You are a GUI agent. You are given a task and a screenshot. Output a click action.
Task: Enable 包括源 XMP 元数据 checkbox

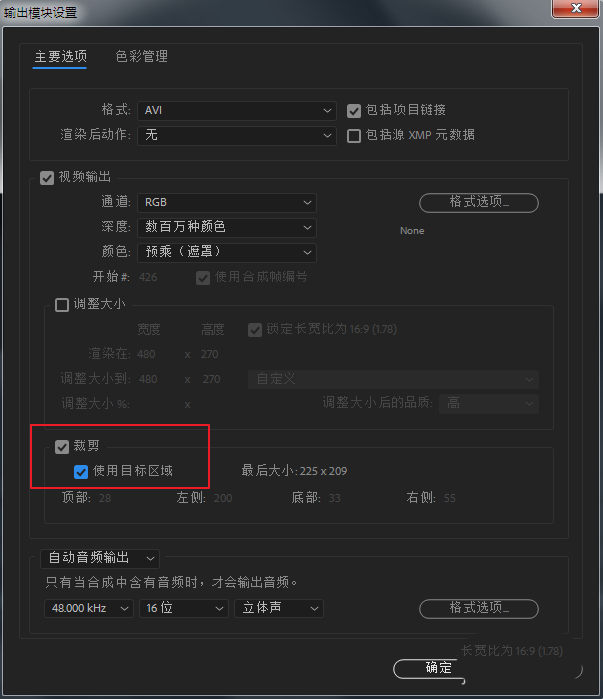click(x=354, y=136)
